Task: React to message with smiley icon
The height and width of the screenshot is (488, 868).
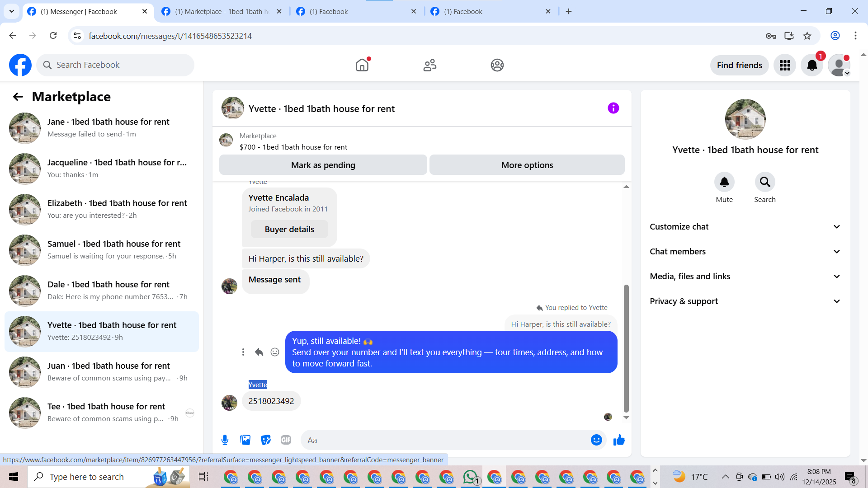Action: click(275, 352)
